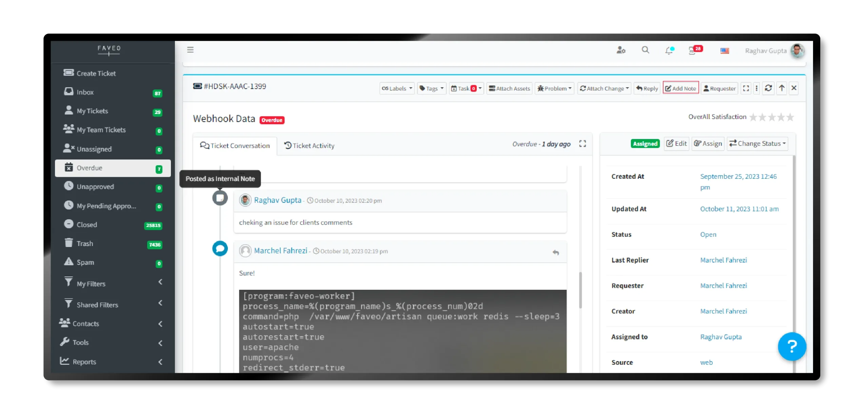Open the notifications bell icon
Screen dimensions: 868x418
coord(669,51)
